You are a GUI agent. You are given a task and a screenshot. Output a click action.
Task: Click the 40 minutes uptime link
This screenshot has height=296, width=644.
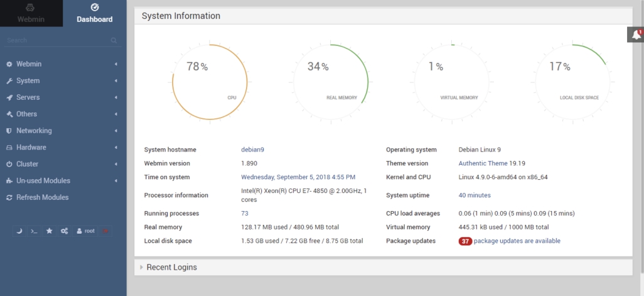[475, 195]
